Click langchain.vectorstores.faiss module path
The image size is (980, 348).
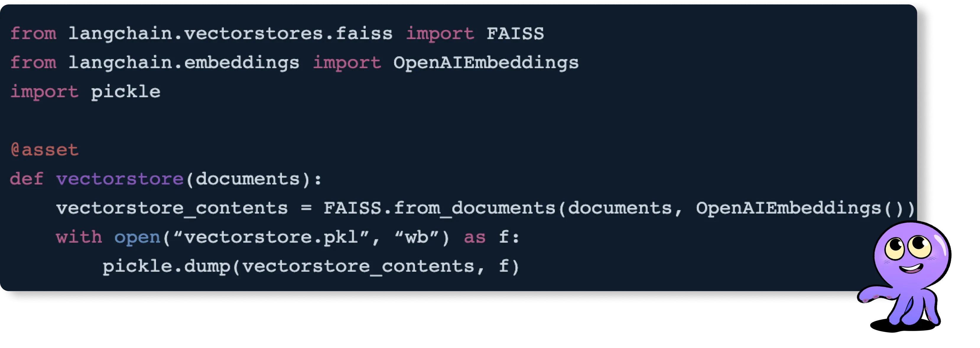[x=230, y=34]
